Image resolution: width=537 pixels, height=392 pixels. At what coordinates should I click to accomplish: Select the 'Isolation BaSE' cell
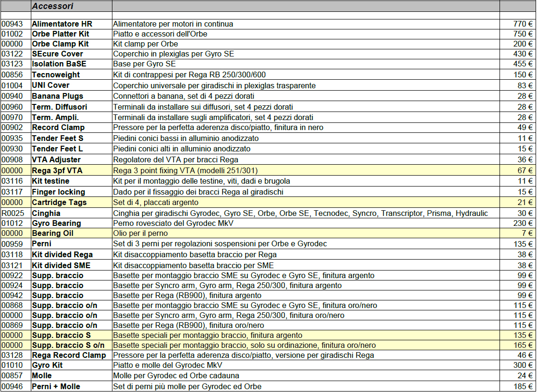coord(72,64)
